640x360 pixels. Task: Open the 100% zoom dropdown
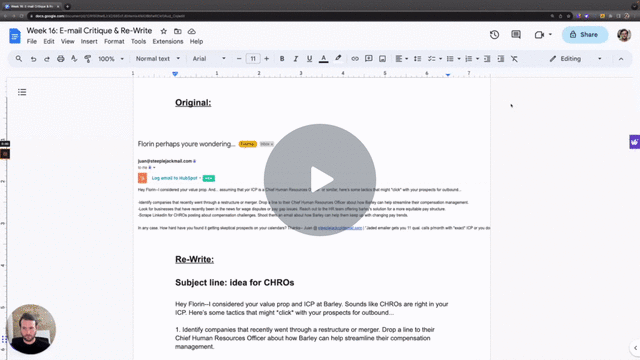point(111,59)
